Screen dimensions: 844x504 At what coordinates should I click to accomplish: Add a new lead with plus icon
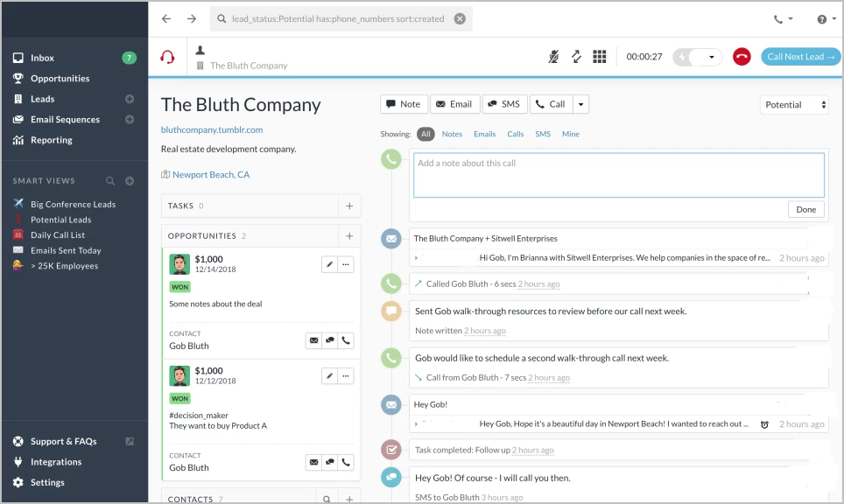coord(130,99)
